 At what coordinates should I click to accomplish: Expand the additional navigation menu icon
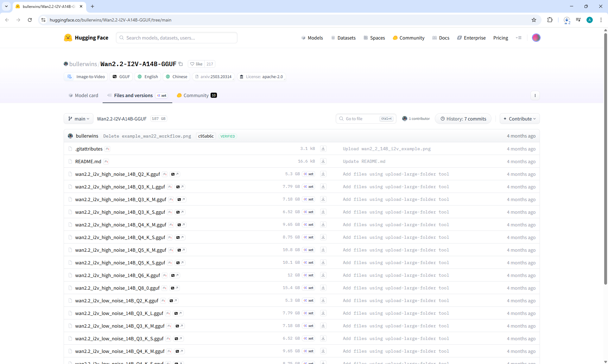(x=518, y=38)
